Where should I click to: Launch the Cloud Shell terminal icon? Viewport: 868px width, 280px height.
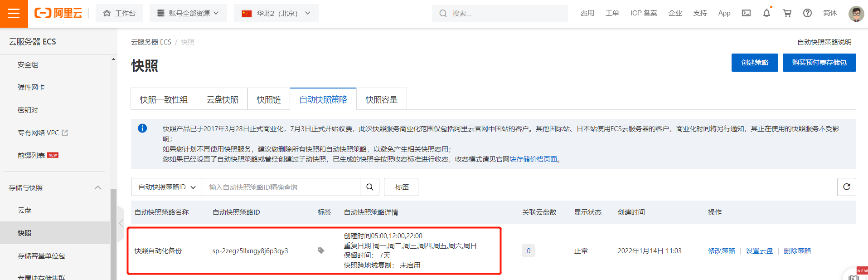[x=746, y=13]
